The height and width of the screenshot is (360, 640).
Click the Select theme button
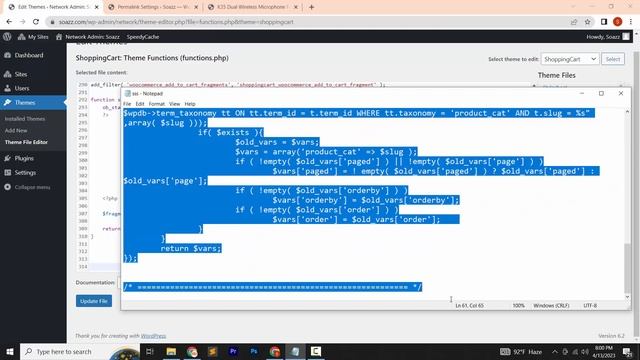point(613,59)
